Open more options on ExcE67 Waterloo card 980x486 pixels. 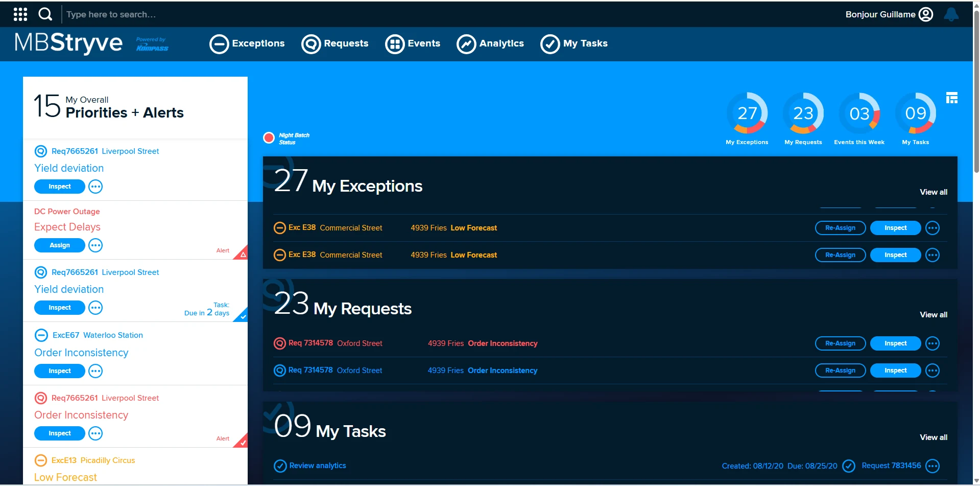point(95,371)
